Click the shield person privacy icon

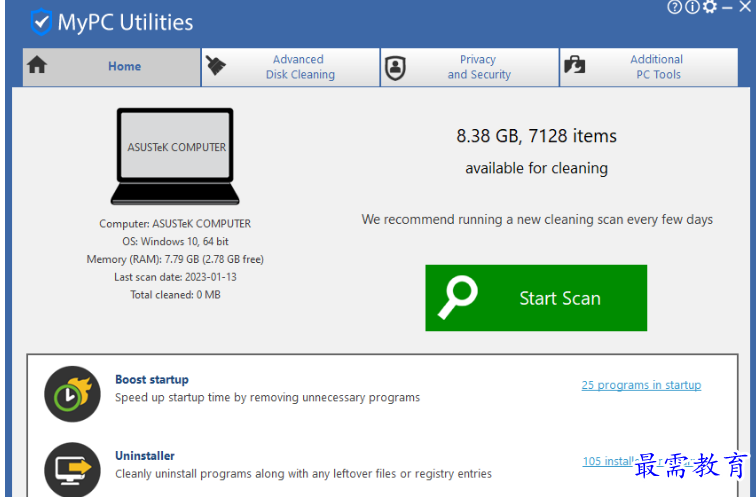click(x=395, y=68)
